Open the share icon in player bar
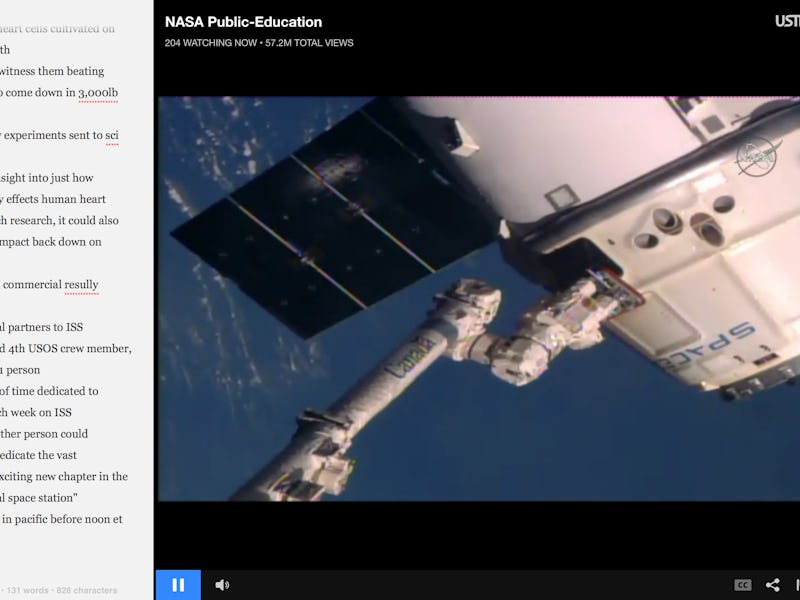The height and width of the screenshot is (600, 800). tap(773, 585)
